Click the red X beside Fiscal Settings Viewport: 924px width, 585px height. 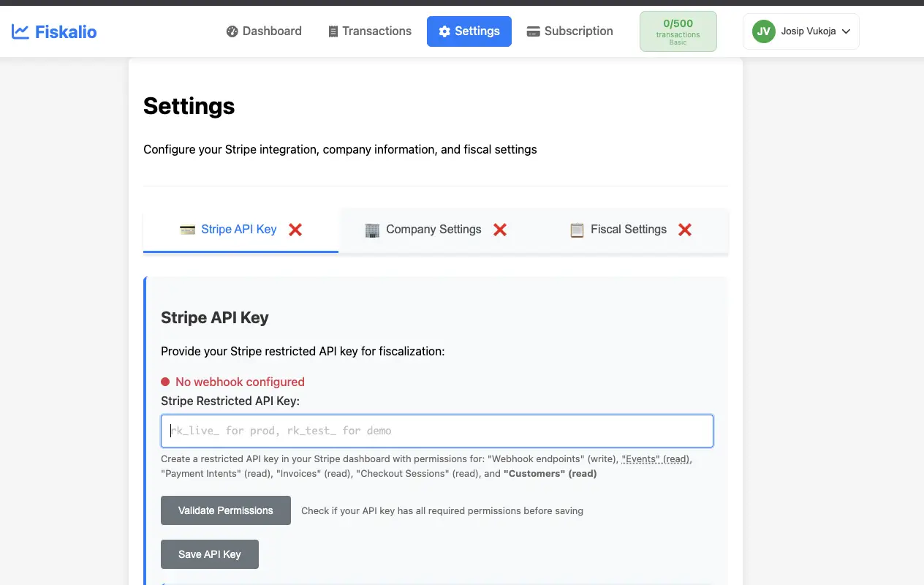coord(685,230)
